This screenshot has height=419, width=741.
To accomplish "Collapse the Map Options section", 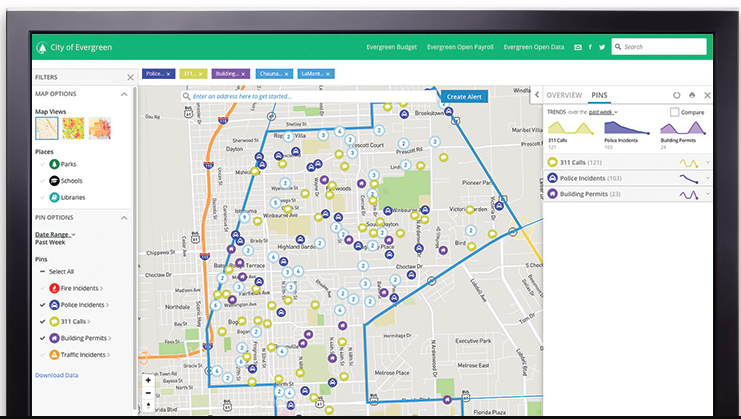I will tap(124, 94).
